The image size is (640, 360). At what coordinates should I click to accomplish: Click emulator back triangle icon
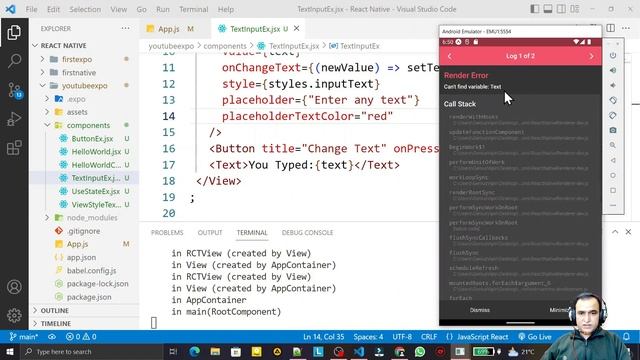tap(613, 160)
